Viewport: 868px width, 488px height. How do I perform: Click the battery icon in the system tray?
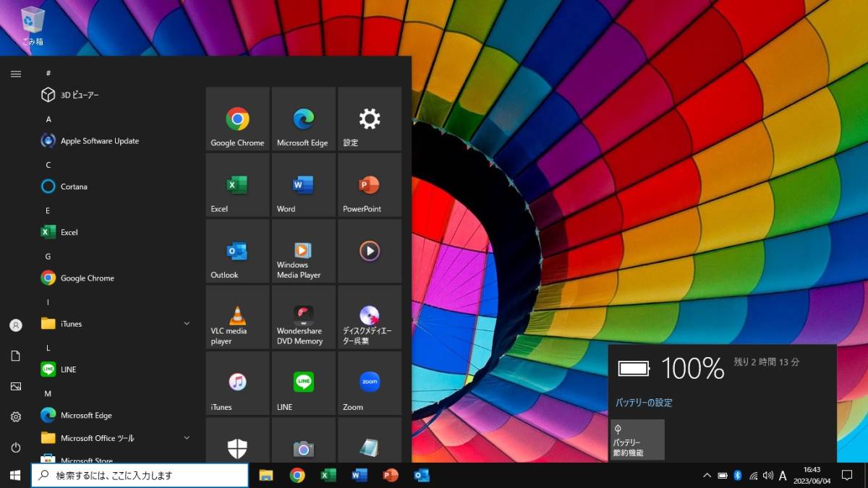point(723,476)
